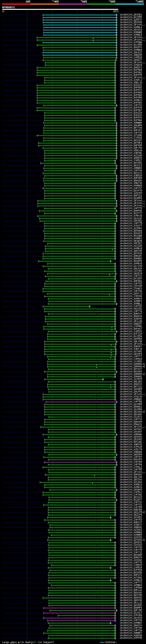Image resolution: width=146 pixels, height=644 pixels.
Task: Select hit label UniRef100_B8APG6
Action: 131,211
